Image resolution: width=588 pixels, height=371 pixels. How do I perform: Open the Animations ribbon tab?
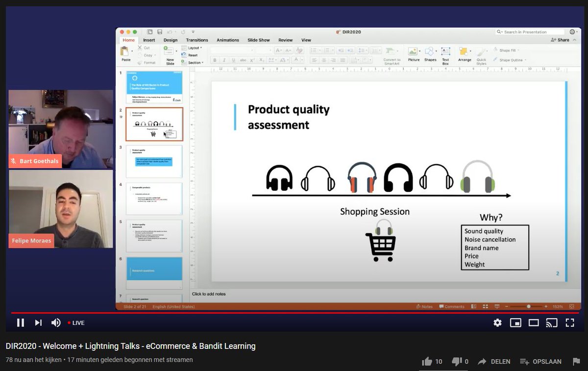tap(228, 40)
